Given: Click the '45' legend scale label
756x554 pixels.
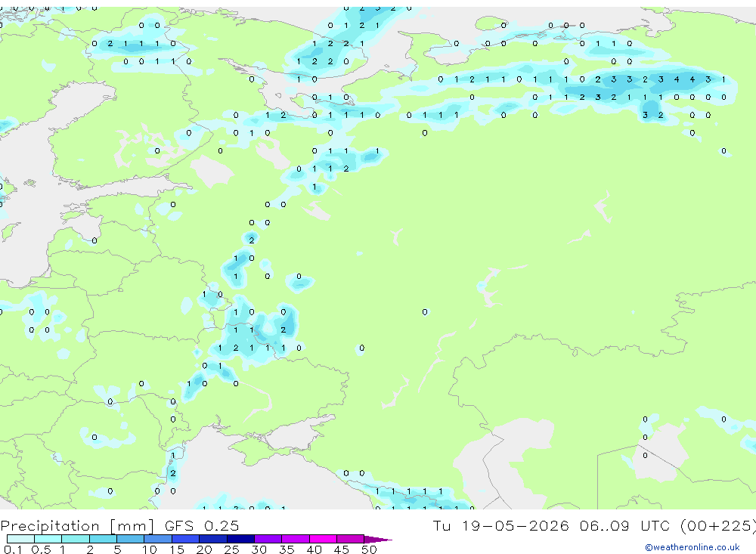Looking at the screenshot, I should [342, 549].
